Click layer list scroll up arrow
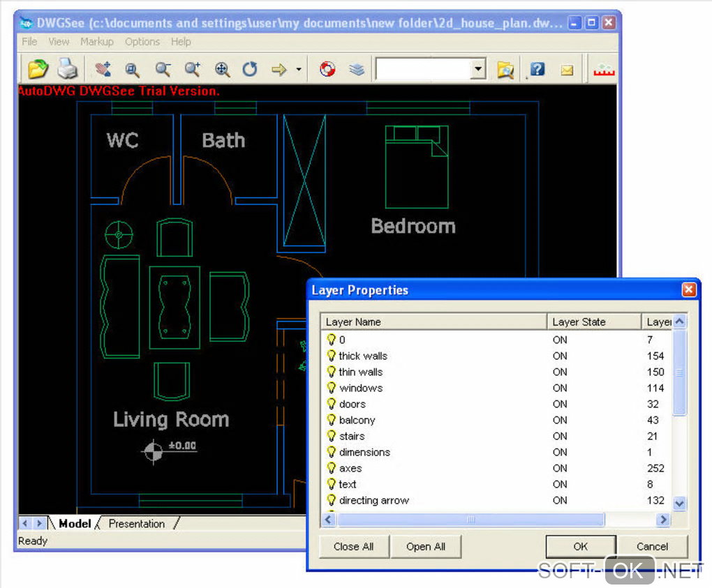 pyautogui.click(x=679, y=322)
